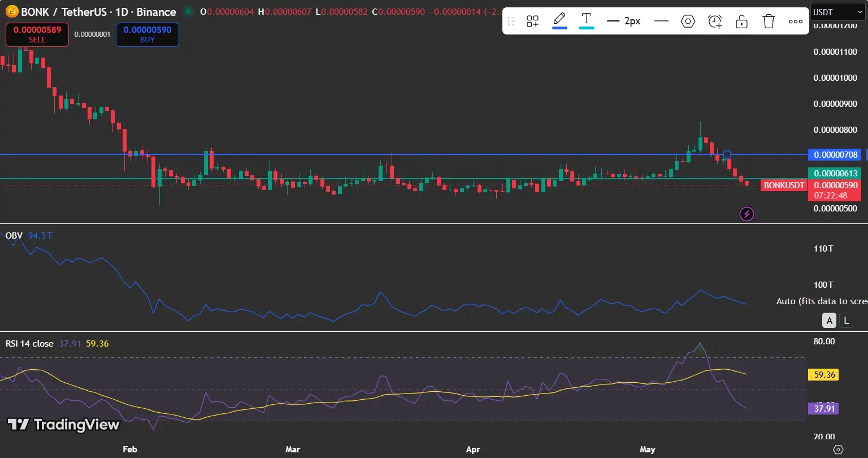The width and height of the screenshot is (868, 458).
Task: Click the Mar date axis label
Action: [x=293, y=450]
